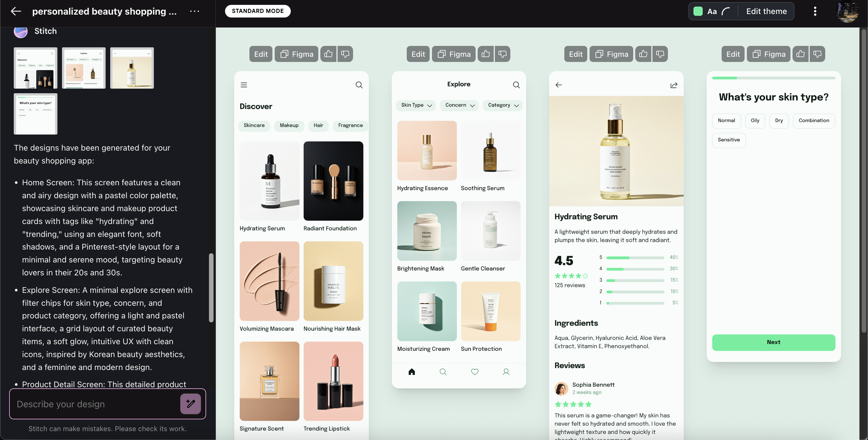Viewport: 868px width, 440px height.
Task: Click thumbs up on the Discover screen
Action: pos(328,54)
